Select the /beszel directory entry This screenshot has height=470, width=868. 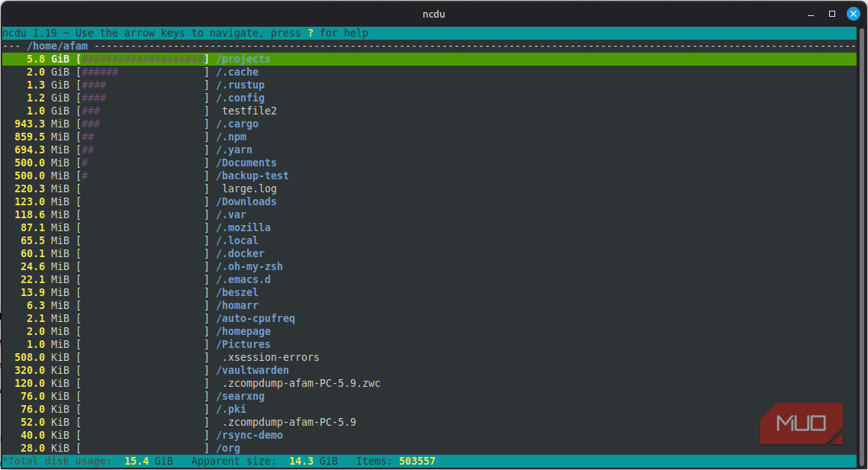(x=237, y=292)
